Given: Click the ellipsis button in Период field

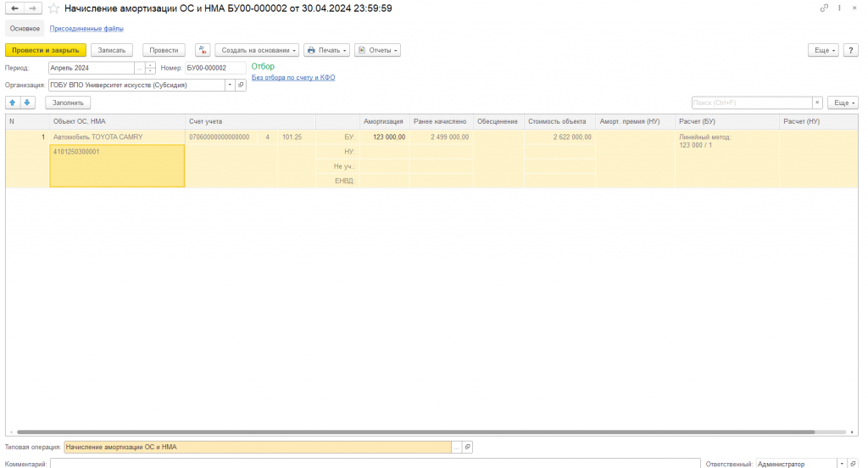Looking at the screenshot, I should click(140, 68).
